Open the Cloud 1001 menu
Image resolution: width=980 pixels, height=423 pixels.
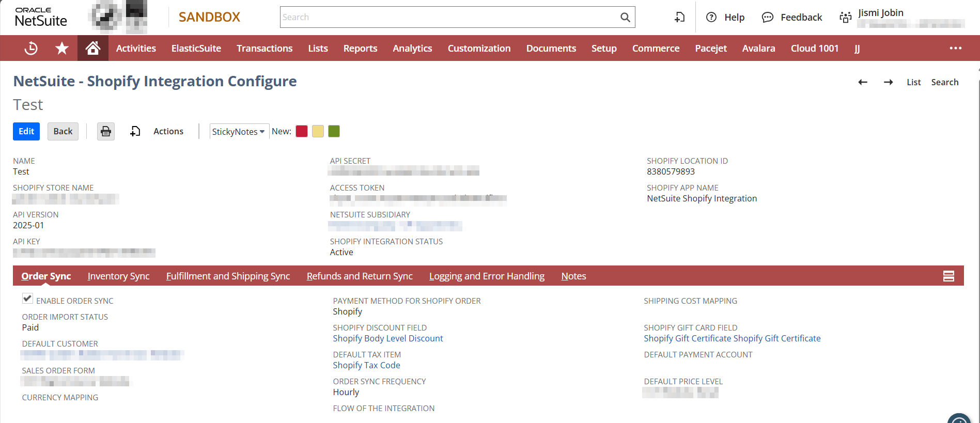pyautogui.click(x=815, y=48)
